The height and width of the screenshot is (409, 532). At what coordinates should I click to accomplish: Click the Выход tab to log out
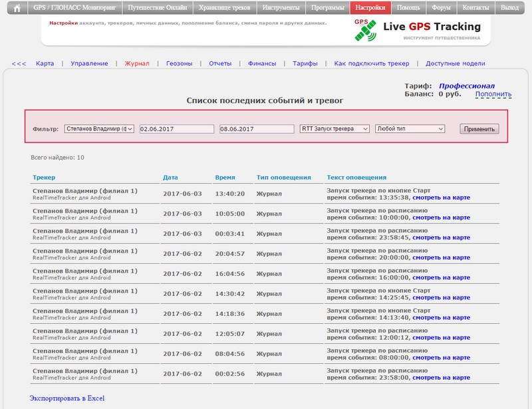tap(509, 8)
